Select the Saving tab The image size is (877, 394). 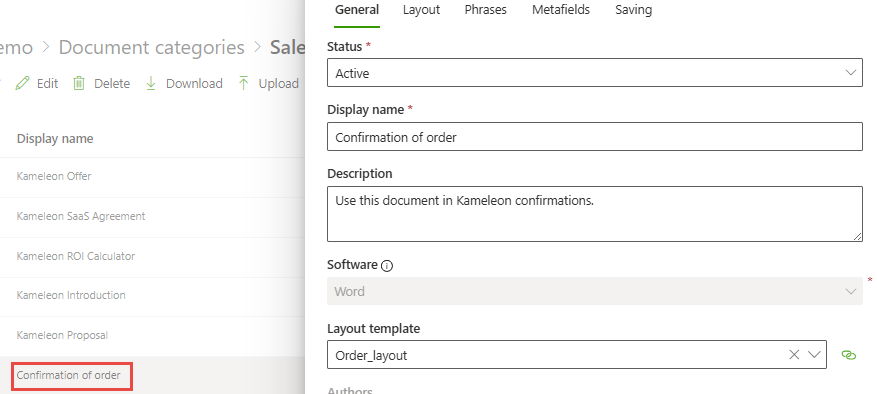[634, 10]
